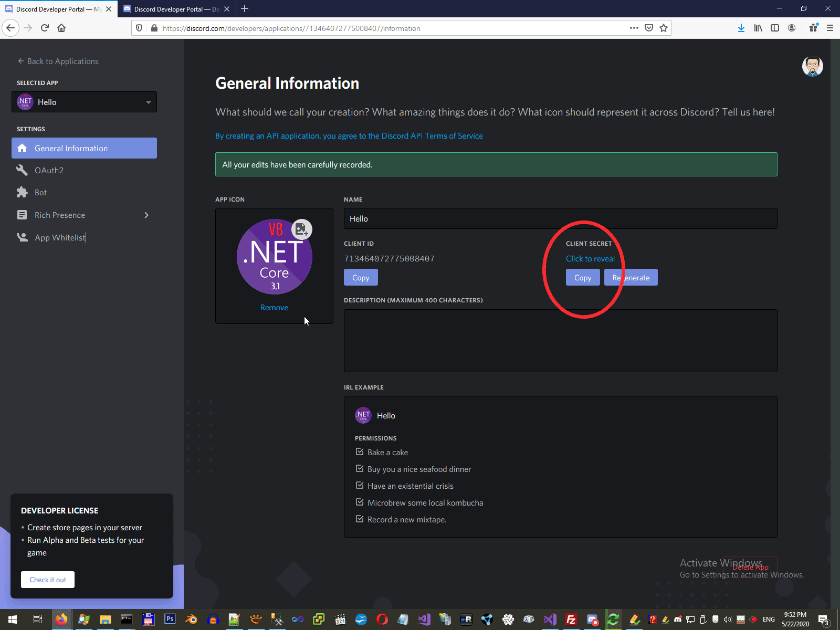Go back to the previous page
This screenshot has width=840, height=630.
[10, 28]
